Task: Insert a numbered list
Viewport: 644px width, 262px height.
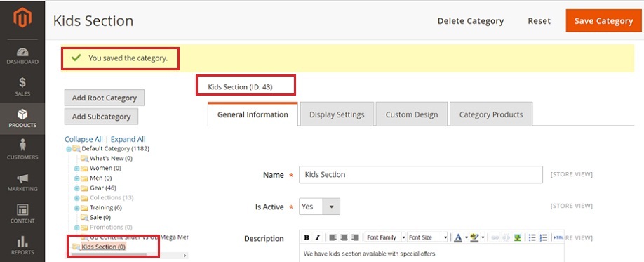Action: tap(544, 237)
